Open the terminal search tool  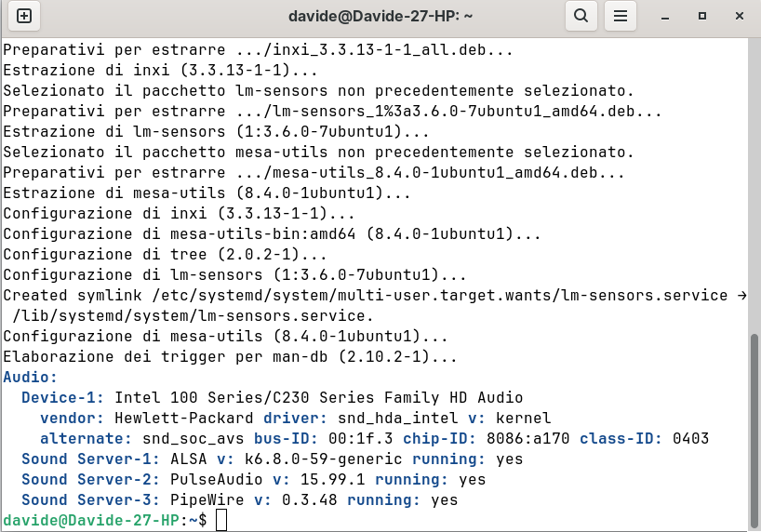pyautogui.click(x=581, y=16)
